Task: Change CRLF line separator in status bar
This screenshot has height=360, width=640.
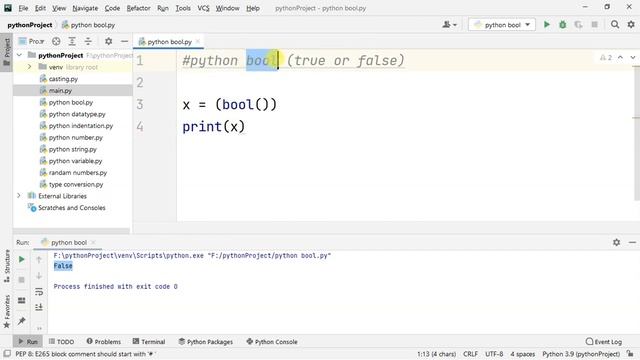Action: point(470,354)
